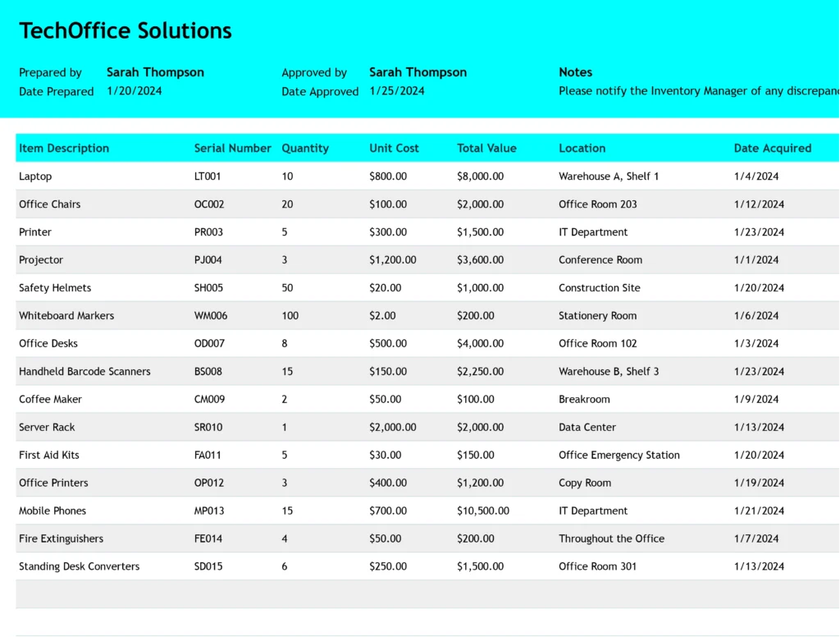Select the Warehouse B, Shelf 3 location
Viewport: 840px width, 637px height.
(x=609, y=372)
